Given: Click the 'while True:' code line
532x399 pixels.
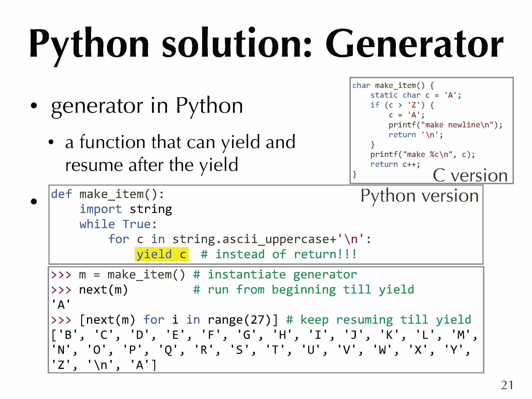Looking at the screenshot, I should pos(118,224).
